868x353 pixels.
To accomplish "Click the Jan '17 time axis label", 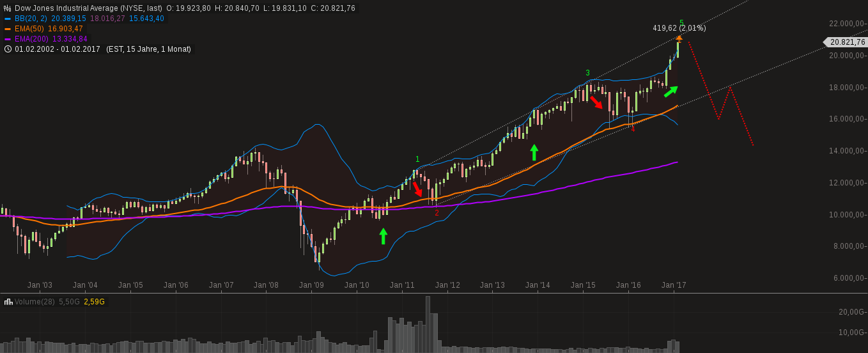I will pos(674,285).
